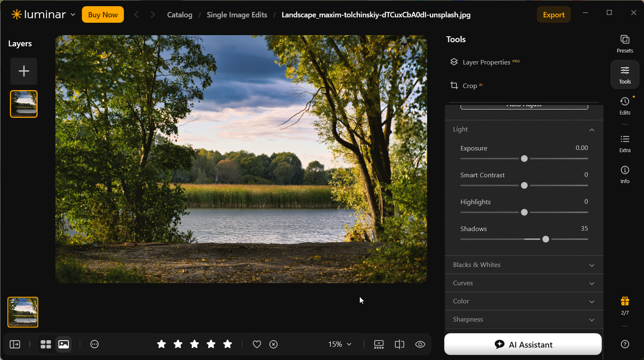
Task: Navigate back with the left arrow
Action: 136,15
